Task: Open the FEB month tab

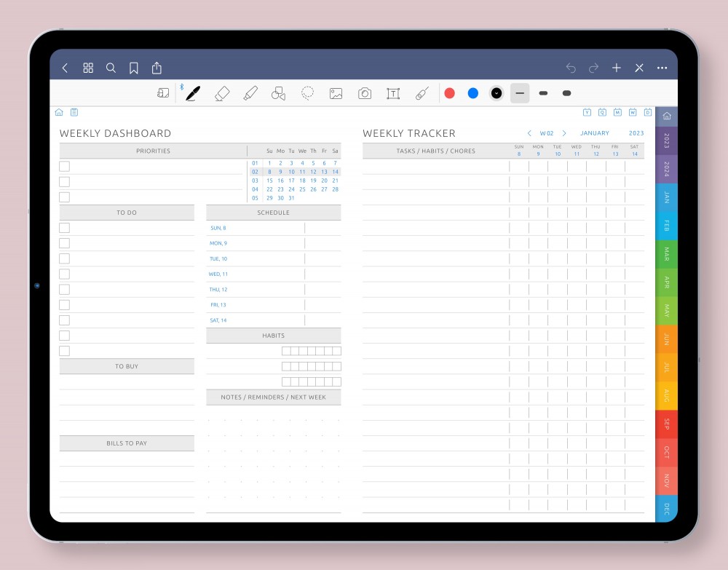Action: (667, 226)
